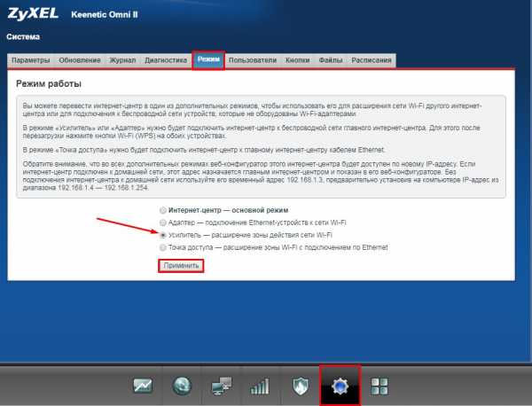
Task: Click the Режим работы heading
Action: [49, 84]
